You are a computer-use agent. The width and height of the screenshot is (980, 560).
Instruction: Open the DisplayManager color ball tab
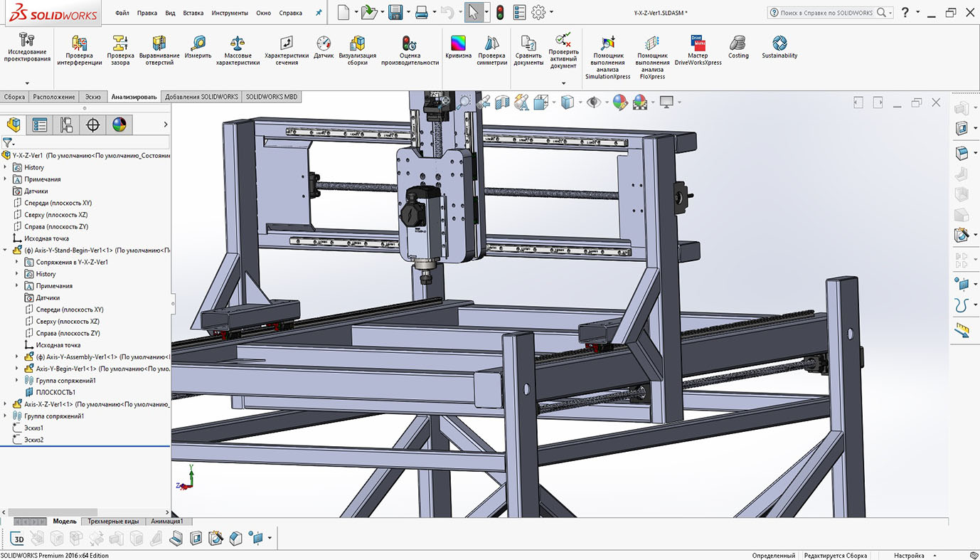click(x=119, y=125)
